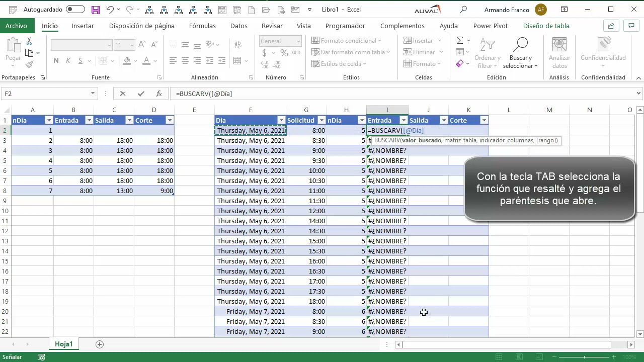Open the Diseño de tabla tab
The image size is (644, 362).
546,26
